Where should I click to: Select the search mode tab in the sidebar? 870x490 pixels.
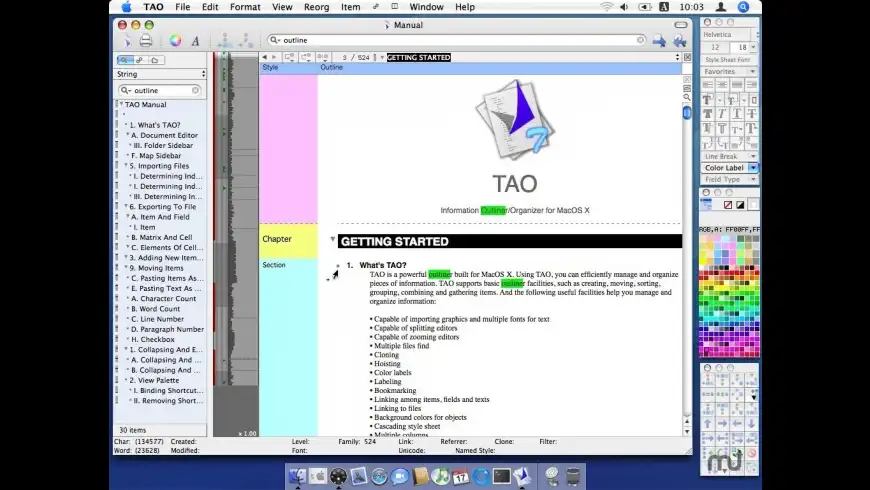pyautogui.click(x=125, y=60)
